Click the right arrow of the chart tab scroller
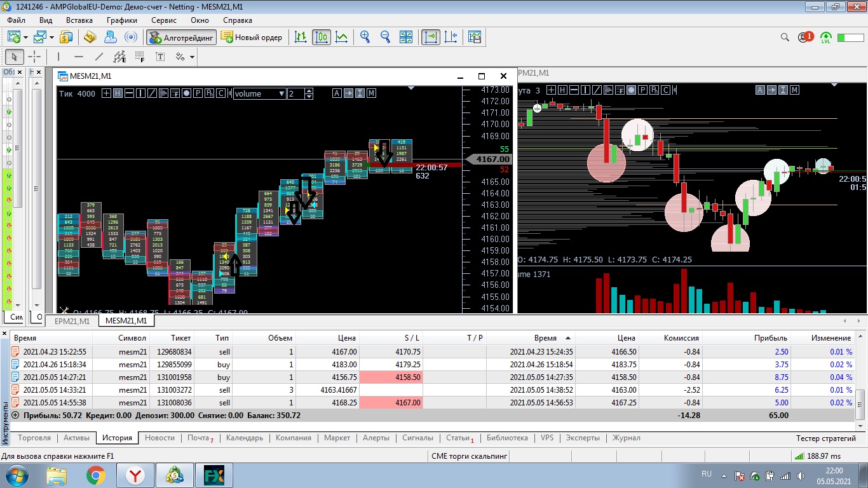Viewport: 868px width, 488px height. [858, 321]
